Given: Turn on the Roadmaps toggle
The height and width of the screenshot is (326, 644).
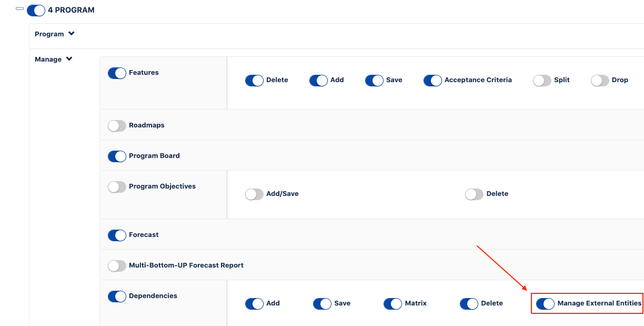Looking at the screenshot, I should (x=117, y=125).
